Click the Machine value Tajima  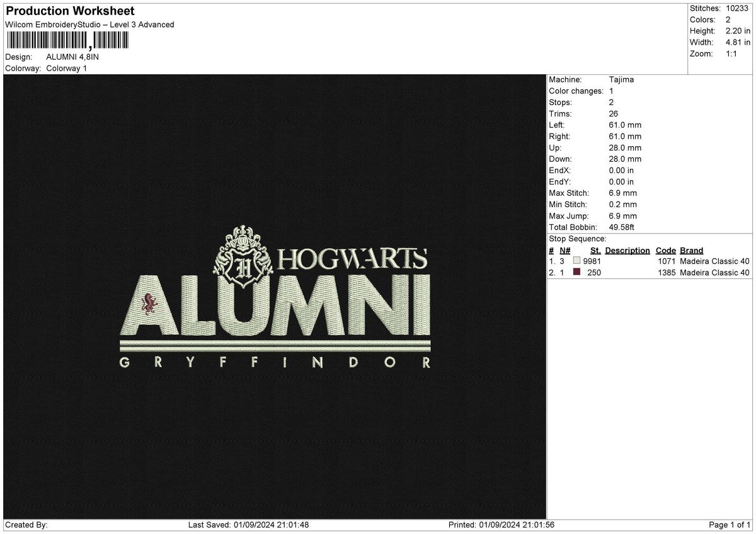pos(621,79)
